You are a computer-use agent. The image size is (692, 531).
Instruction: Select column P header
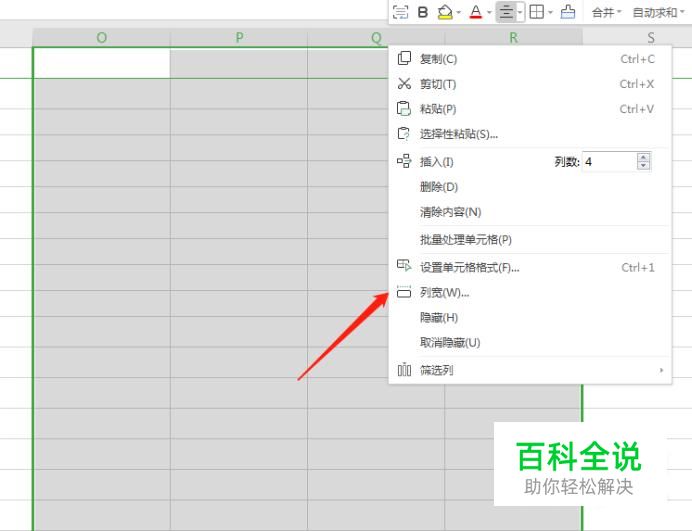point(239,38)
